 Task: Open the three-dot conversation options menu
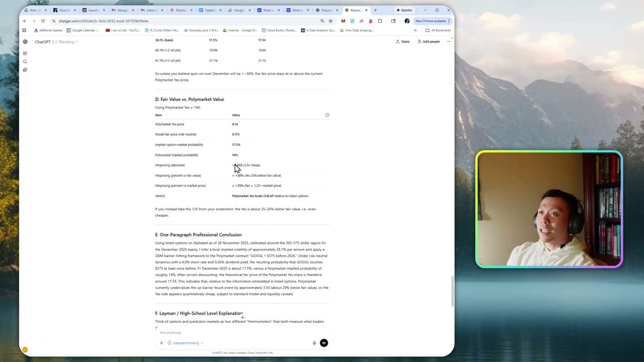[449, 42]
